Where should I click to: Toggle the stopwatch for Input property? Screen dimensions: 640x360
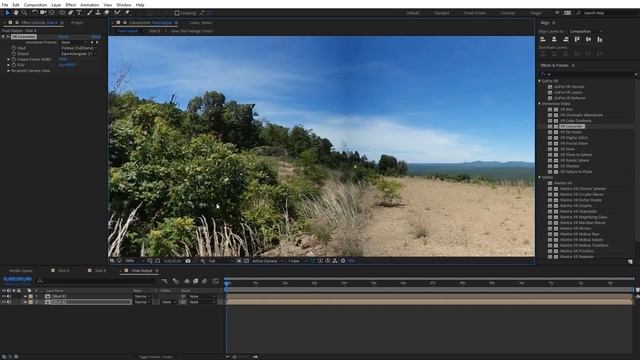point(14,48)
